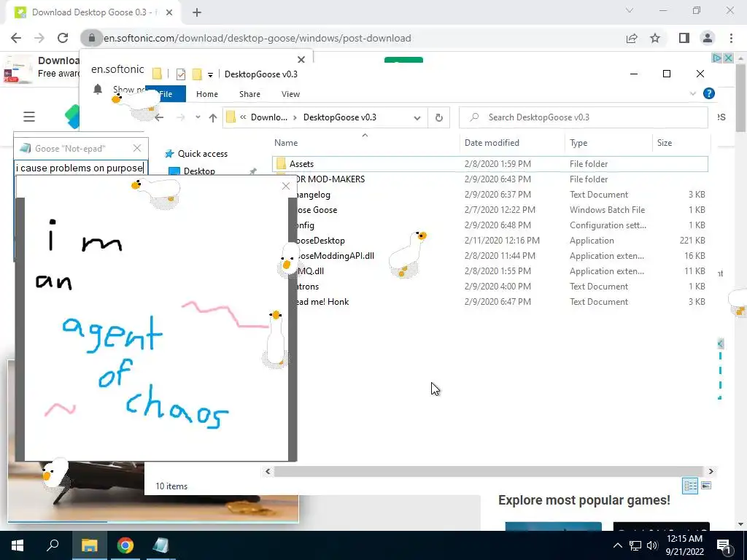The image size is (747, 560).
Task: Bookmark this page with the star
Action: point(655,38)
